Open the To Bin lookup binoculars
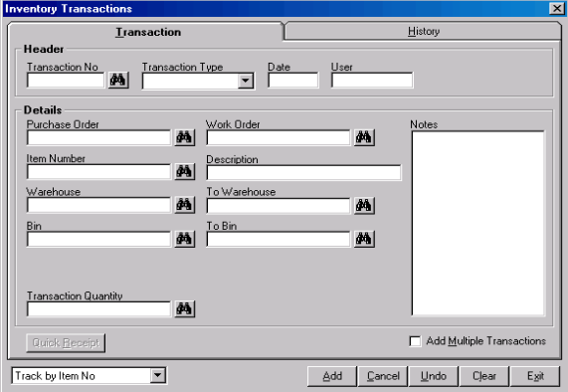This screenshot has height=392, width=568. (x=364, y=239)
